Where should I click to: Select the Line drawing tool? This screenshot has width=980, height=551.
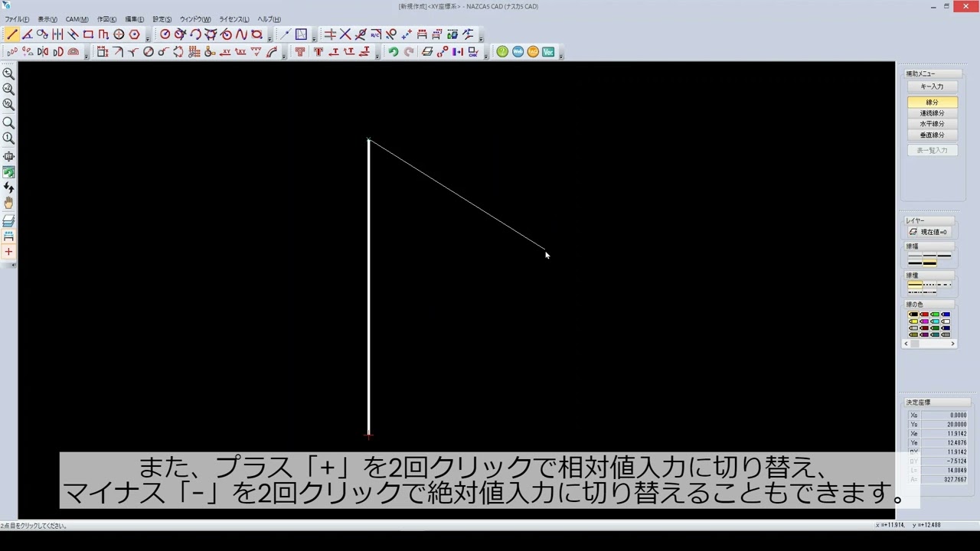11,34
